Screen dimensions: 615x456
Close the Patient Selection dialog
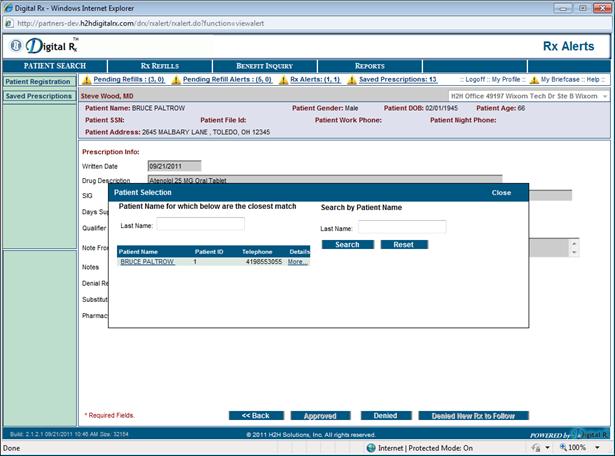tap(501, 192)
